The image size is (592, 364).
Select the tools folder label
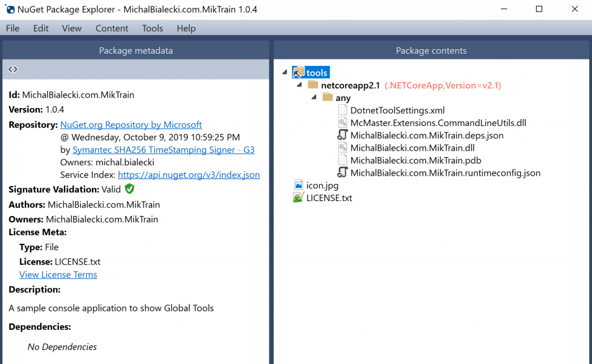(x=317, y=72)
